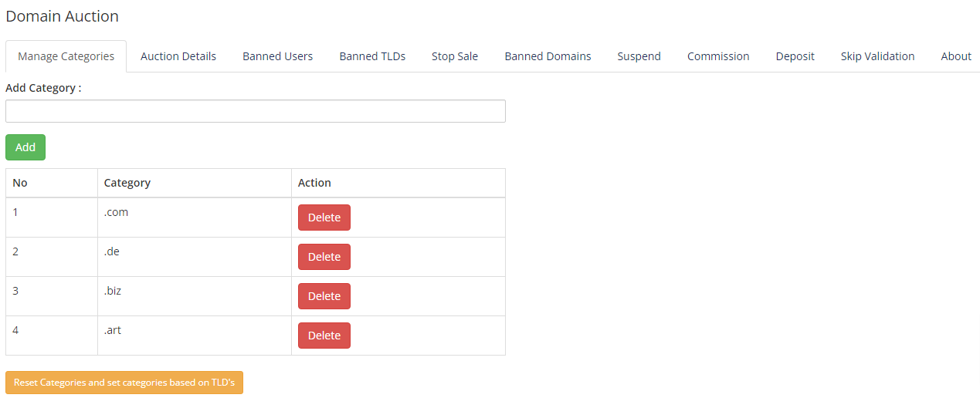The height and width of the screenshot is (398, 980).
Task: Open the Skip Validation tab
Action: click(877, 56)
